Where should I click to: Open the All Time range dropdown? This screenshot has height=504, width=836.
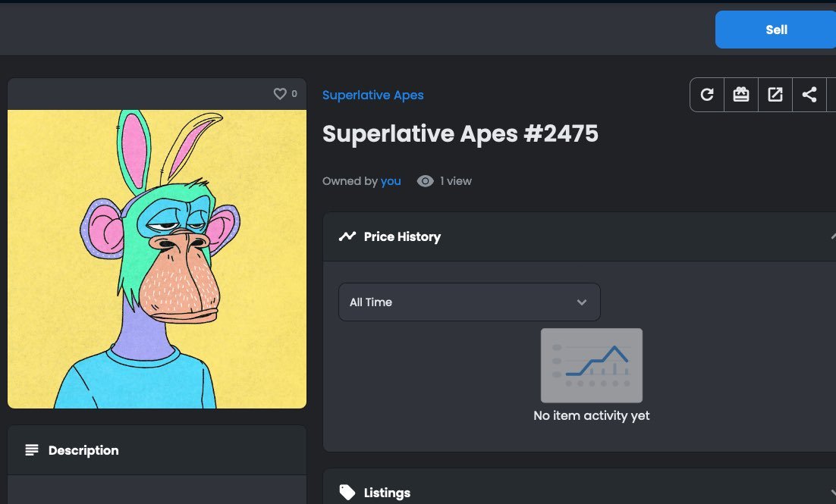469,302
